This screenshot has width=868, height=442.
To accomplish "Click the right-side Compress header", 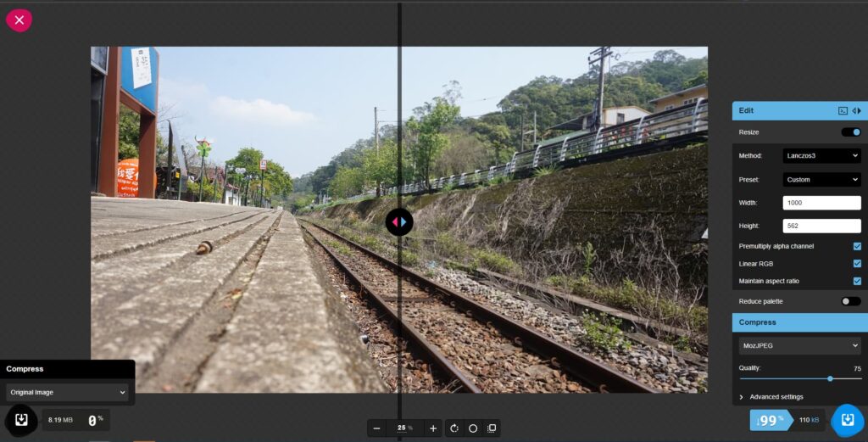I will click(800, 322).
